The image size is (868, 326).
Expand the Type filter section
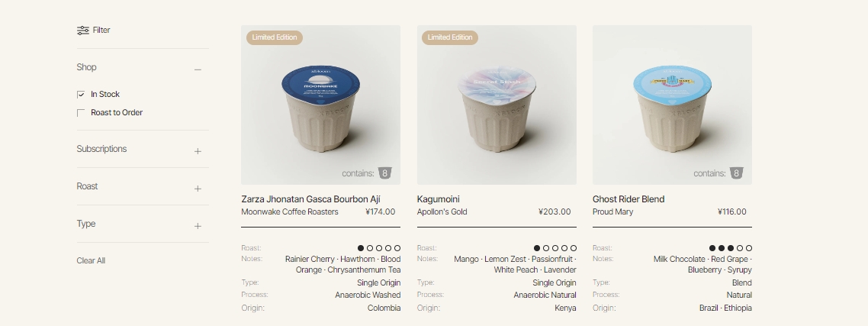tap(198, 226)
